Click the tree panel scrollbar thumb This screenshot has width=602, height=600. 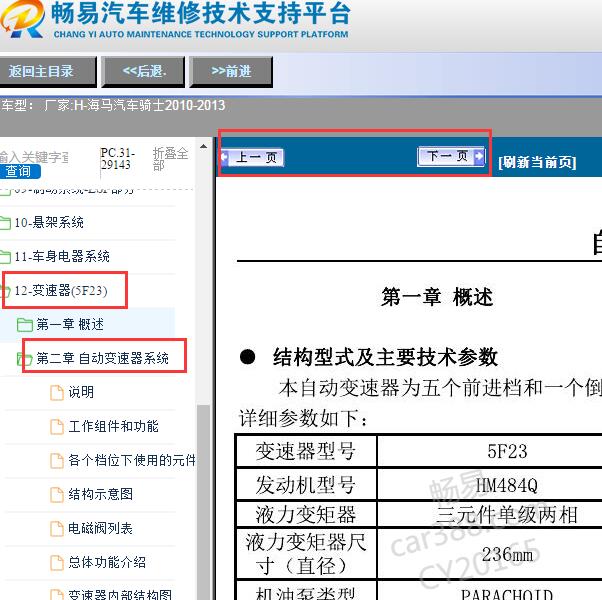pyautogui.click(x=203, y=501)
